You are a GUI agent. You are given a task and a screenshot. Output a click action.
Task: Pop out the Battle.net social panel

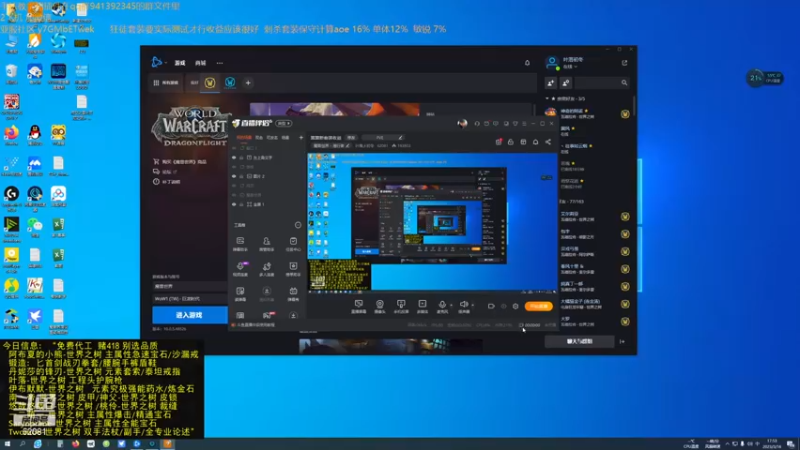click(624, 63)
